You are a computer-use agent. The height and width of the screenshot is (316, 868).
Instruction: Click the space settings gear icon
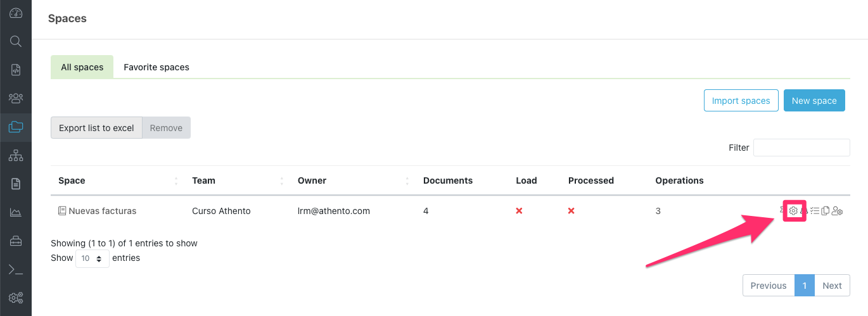793,211
